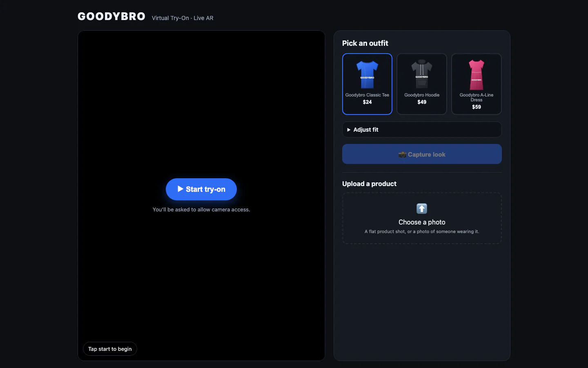
Task: Click the flat product shot hint text
Action: pos(422,231)
